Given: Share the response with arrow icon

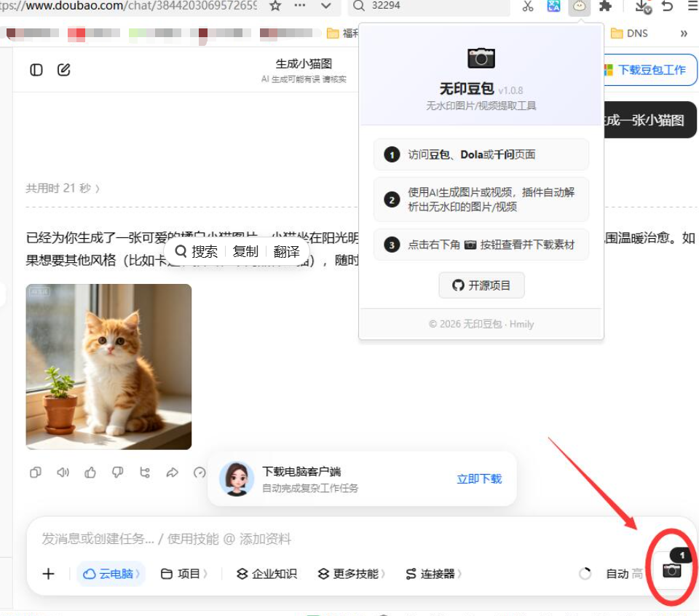Looking at the screenshot, I should click(x=172, y=472).
